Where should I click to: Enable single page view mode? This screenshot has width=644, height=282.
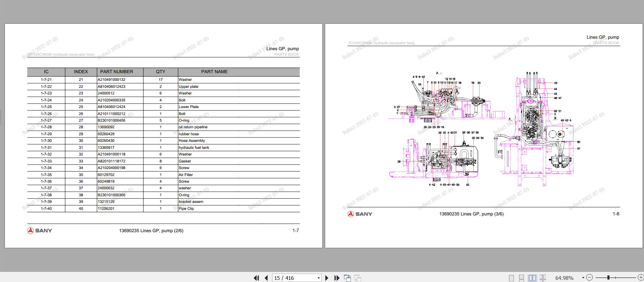(511, 278)
